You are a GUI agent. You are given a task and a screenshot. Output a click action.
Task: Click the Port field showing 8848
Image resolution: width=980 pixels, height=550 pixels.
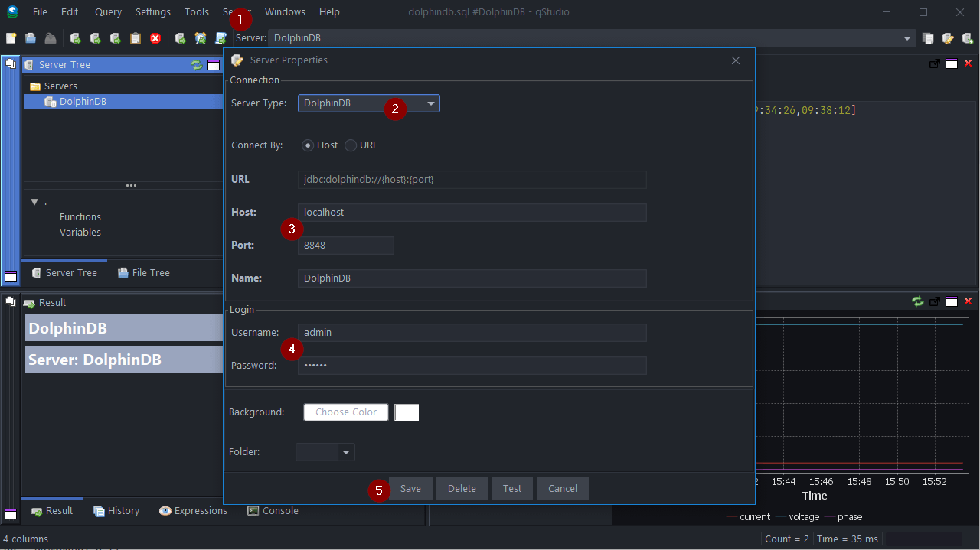346,246
